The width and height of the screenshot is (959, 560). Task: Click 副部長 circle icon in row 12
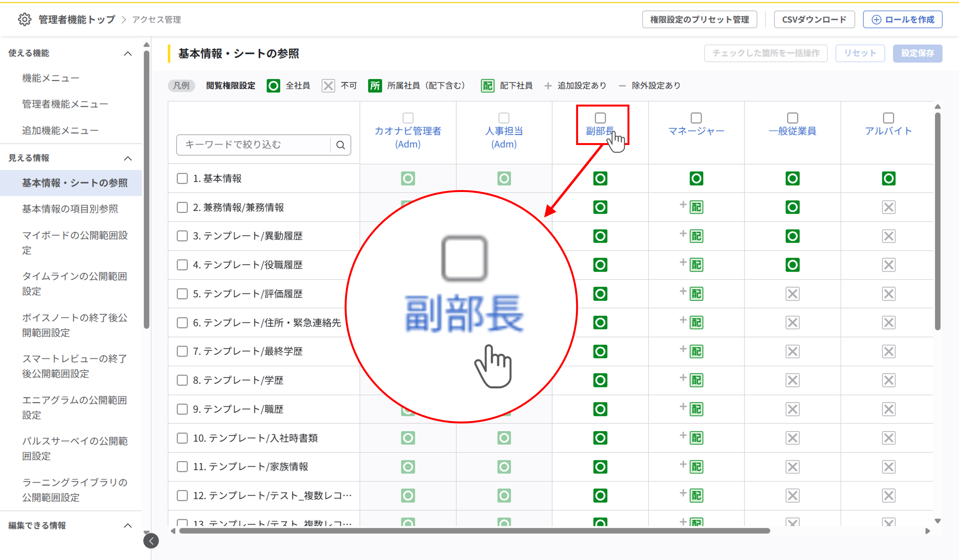click(600, 495)
